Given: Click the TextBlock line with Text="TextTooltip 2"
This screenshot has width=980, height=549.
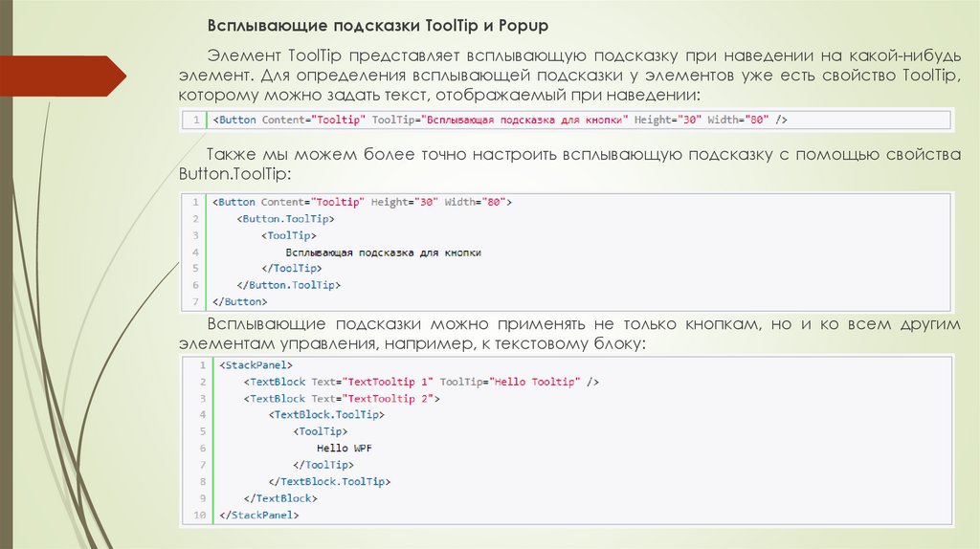Looking at the screenshot, I should pos(341,398).
